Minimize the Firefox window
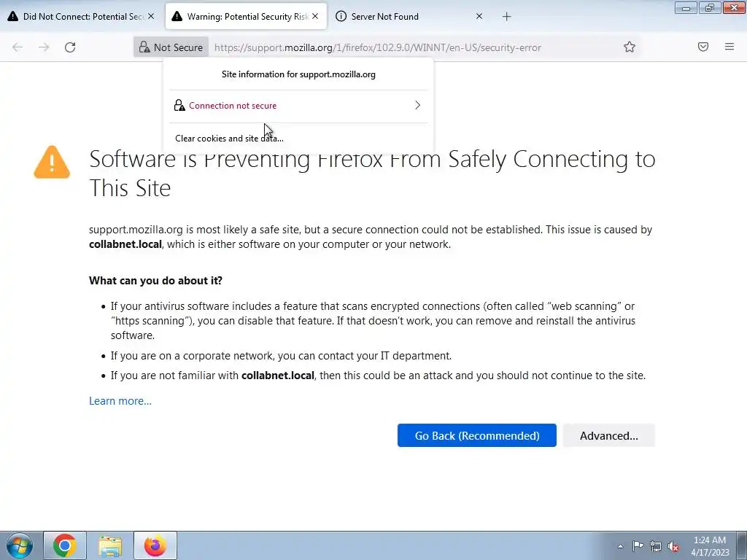747x560 pixels. coord(686,8)
